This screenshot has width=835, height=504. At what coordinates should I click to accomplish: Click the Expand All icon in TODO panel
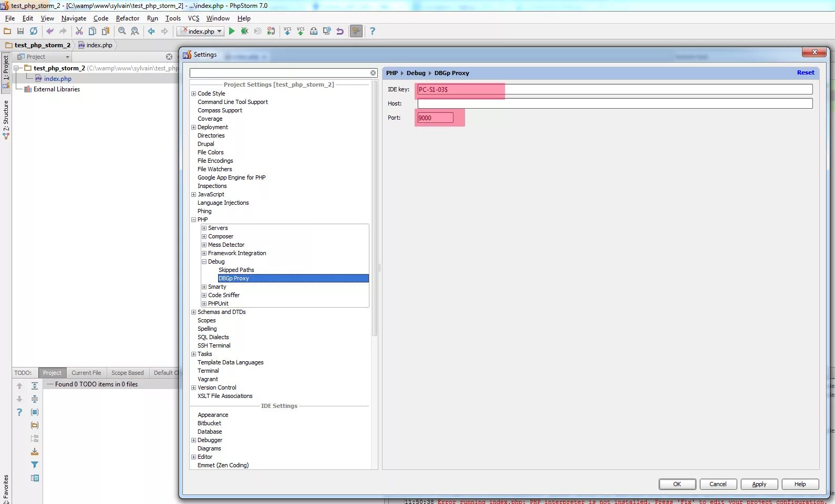(35, 386)
